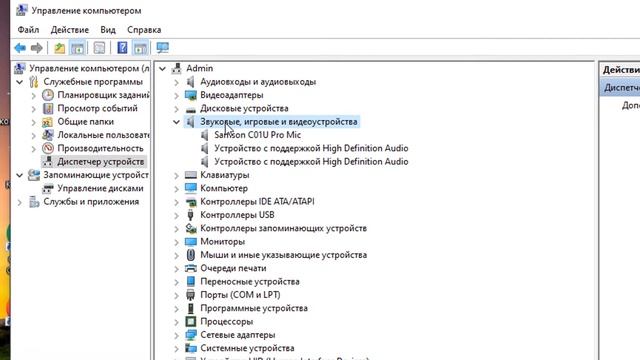Select the Admin computer name
640x360 pixels.
200,68
